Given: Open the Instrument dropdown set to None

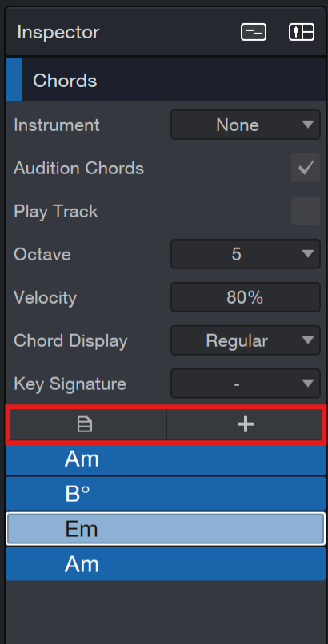Looking at the screenshot, I should click(x=246, y=125).
